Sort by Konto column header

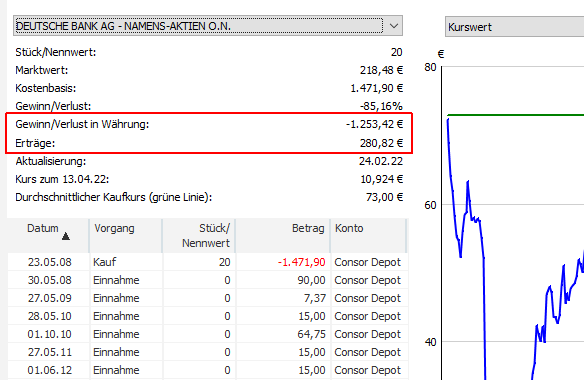[369, 235]
